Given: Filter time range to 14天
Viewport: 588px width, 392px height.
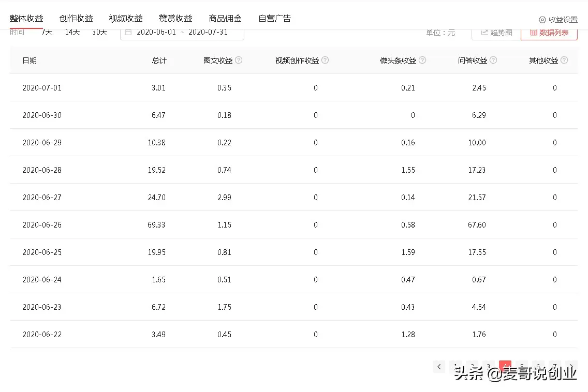Looking at the screenshot, I should tap(72, 32).
